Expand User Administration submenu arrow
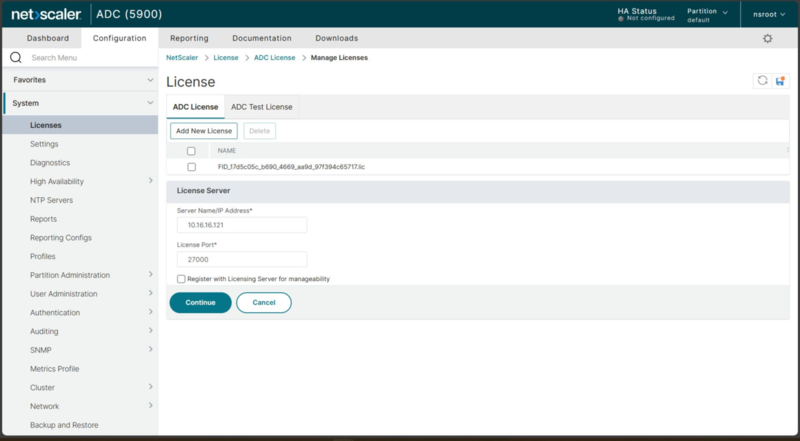The image size is (800, 441). 151,293
